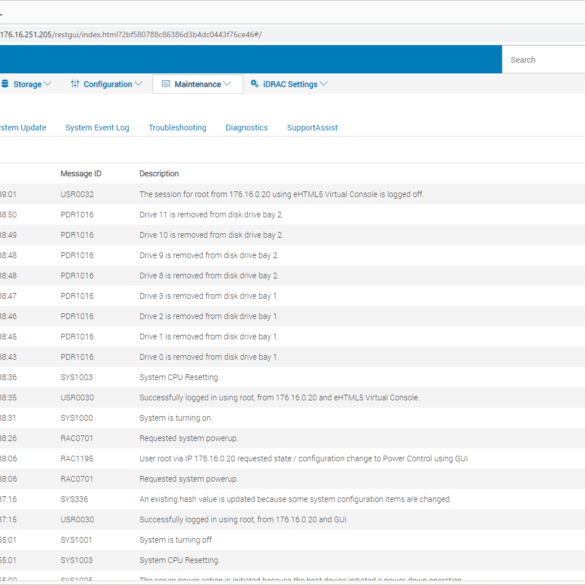Select the Drive 8 removed row description
Screen dimensions: 585x585
coord(209,276)
